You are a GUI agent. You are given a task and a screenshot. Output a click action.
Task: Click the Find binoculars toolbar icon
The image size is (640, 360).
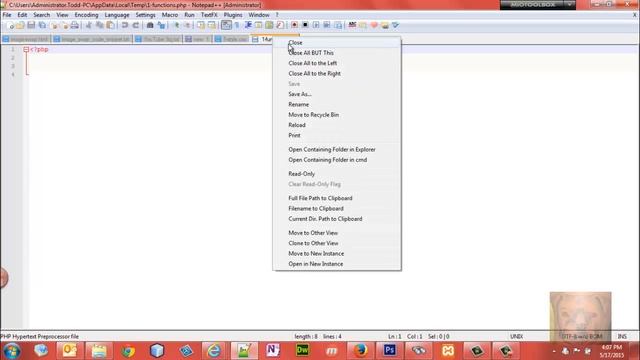(150, 25)
